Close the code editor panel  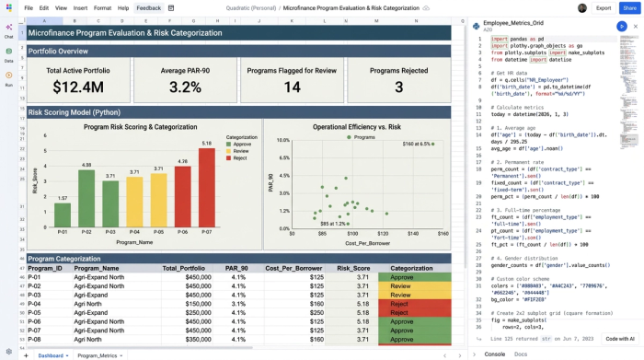coord(636,27)
